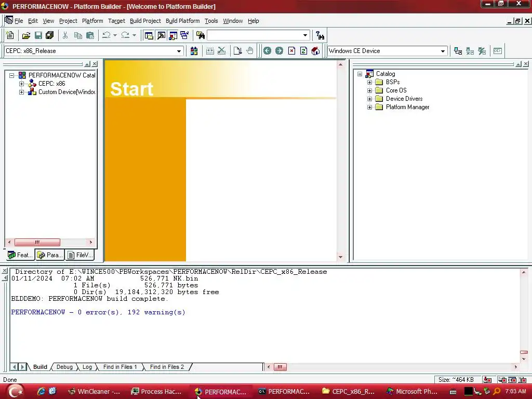Screen dimensions: 532x399
Task: Toggle the Output window toolbar icon
Action: pos(161,35)
